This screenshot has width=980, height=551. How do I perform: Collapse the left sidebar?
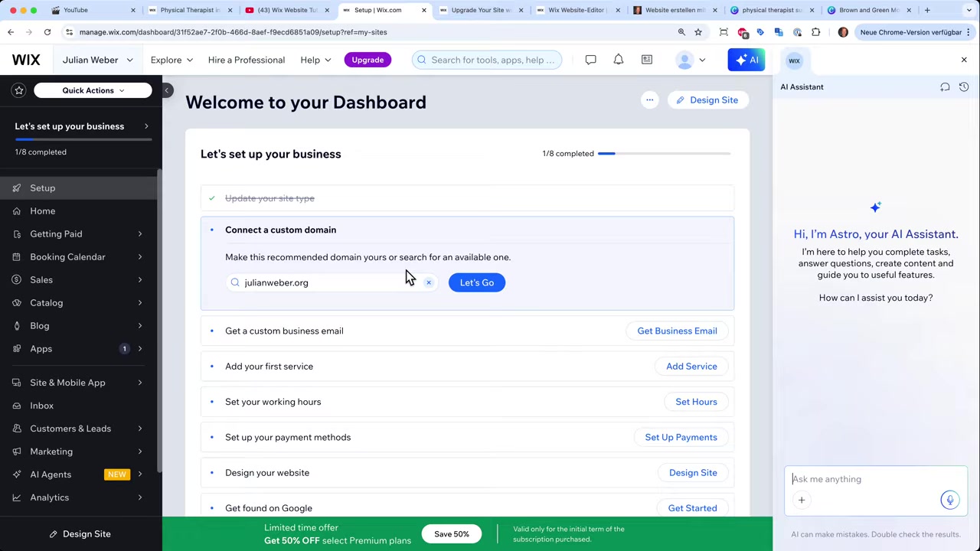pos(166,90)
